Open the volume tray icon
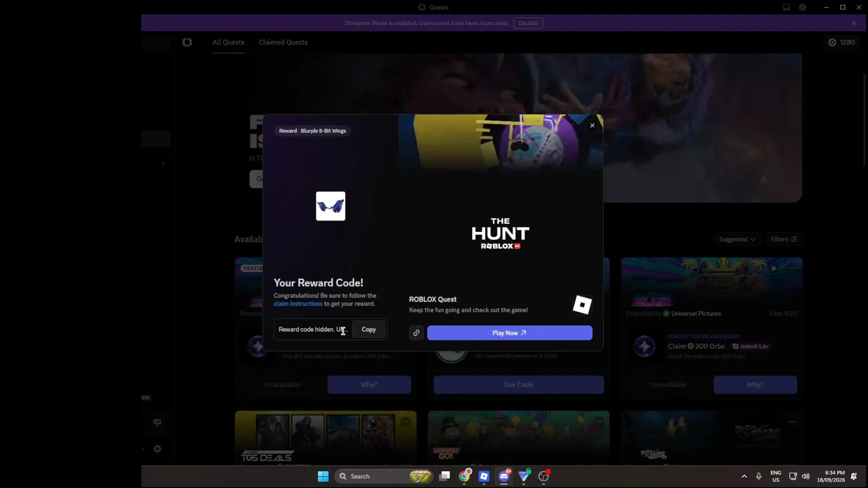This screenshot has height=488, width=868. tap(806, 476)
